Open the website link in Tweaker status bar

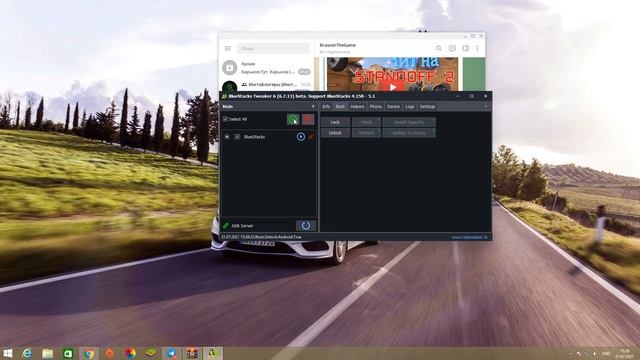pyautogui.click(x=469, y=237)
